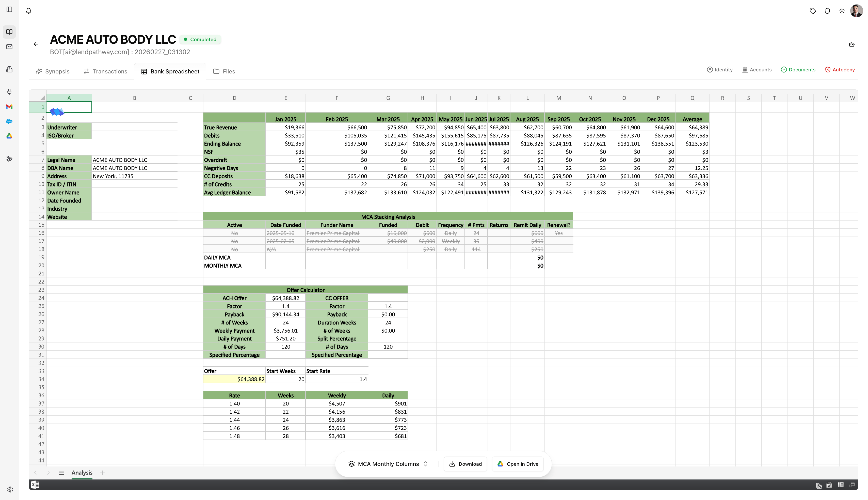Open the book icon in the sidebar
This screenshot has width=868, height=500.
9,32
